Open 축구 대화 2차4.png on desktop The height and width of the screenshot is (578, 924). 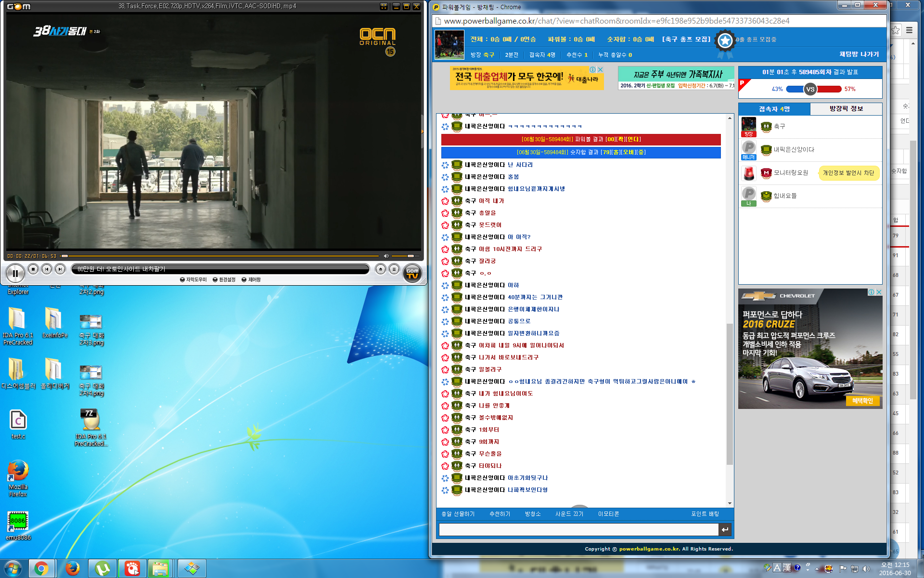pyautogui.click(x=91, y=380)
